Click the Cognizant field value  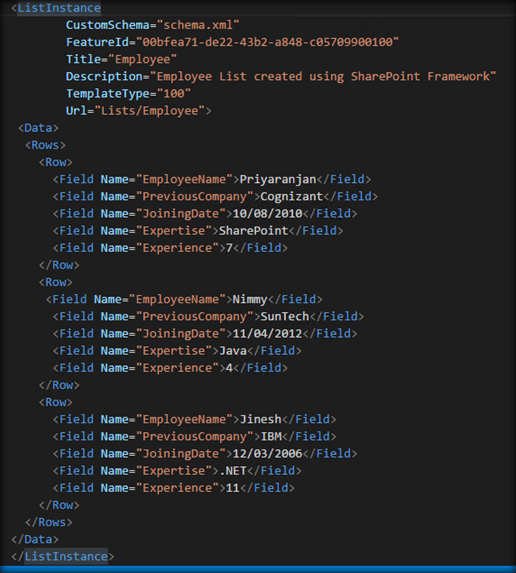(292, 196)
